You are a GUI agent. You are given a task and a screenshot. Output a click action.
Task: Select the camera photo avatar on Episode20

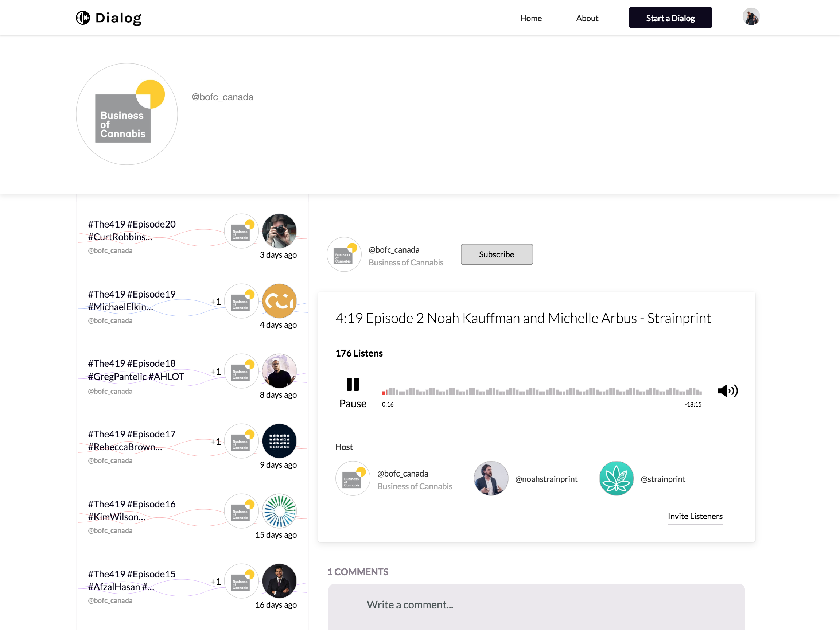[279, 231]
